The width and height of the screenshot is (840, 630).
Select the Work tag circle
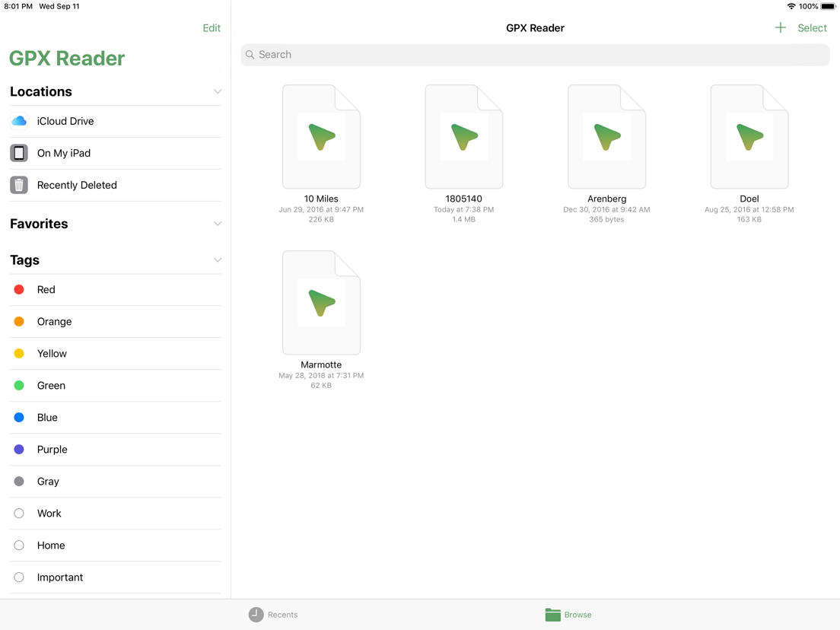pyautogui.click(x=19, y=514)
